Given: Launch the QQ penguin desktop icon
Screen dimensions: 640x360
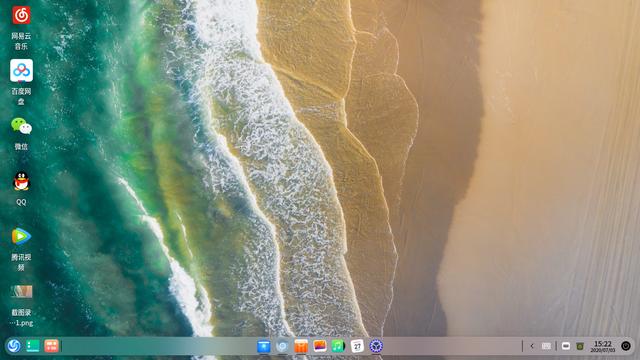Looking at the screenshot, I should (x=21, y=181).
